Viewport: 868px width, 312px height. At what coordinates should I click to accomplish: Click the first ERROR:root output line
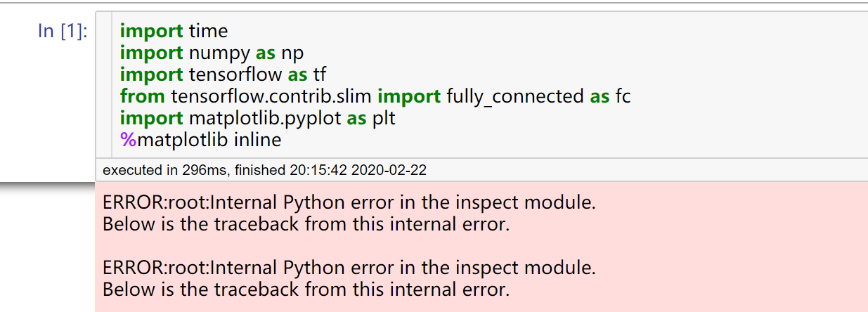pos(349,203)
